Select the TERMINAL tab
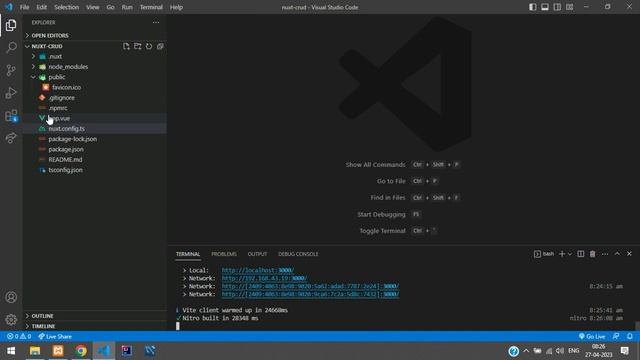This screenshot has height=360, width=640. (188, 254)
